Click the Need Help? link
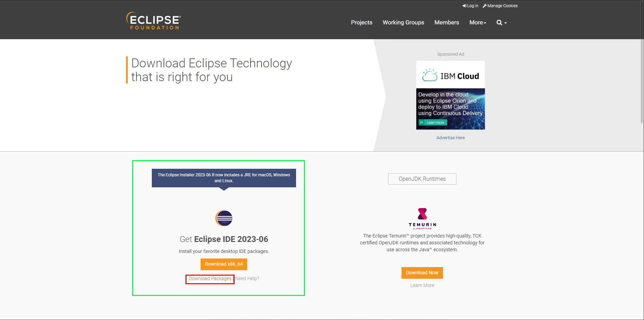Image resolution: width=644 pixels, height=320 pixels. tap(247, 279)
